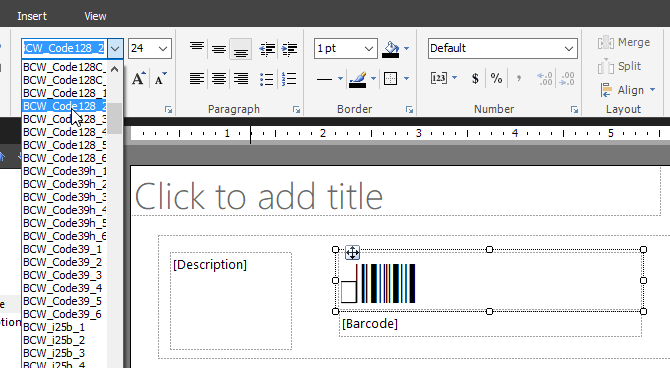Click the font list scrollbar thumb

(x=115, y=118)
